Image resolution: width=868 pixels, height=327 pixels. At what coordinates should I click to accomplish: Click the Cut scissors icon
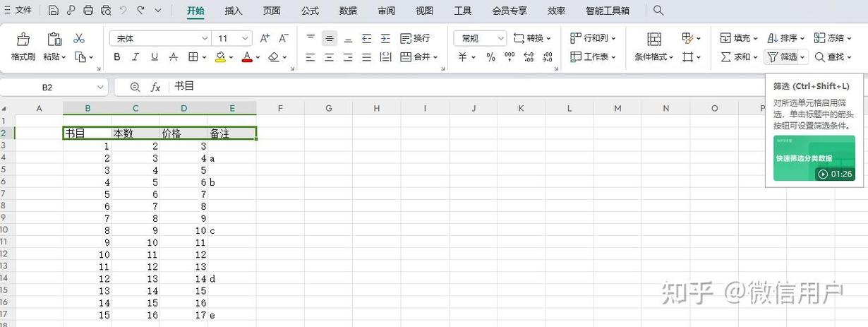point(79,38)
